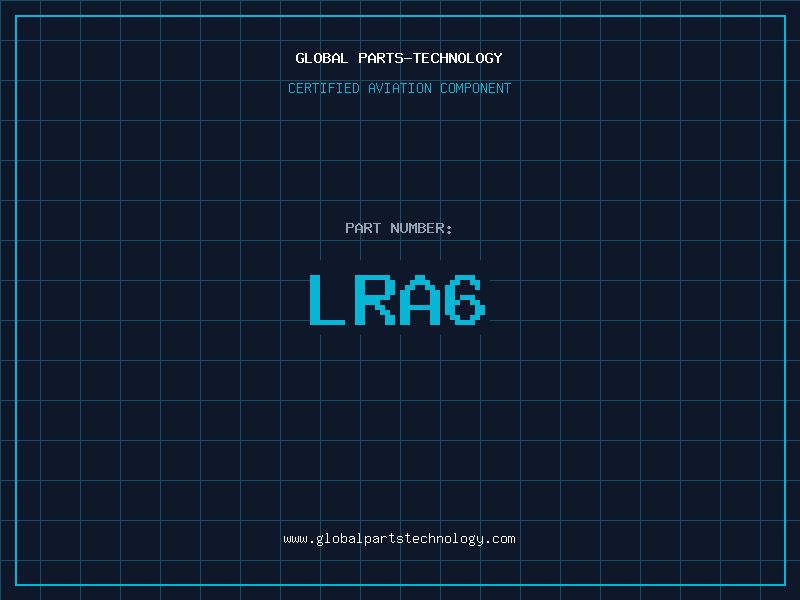Click the "PART NUMBER:" label

point(398,228)
